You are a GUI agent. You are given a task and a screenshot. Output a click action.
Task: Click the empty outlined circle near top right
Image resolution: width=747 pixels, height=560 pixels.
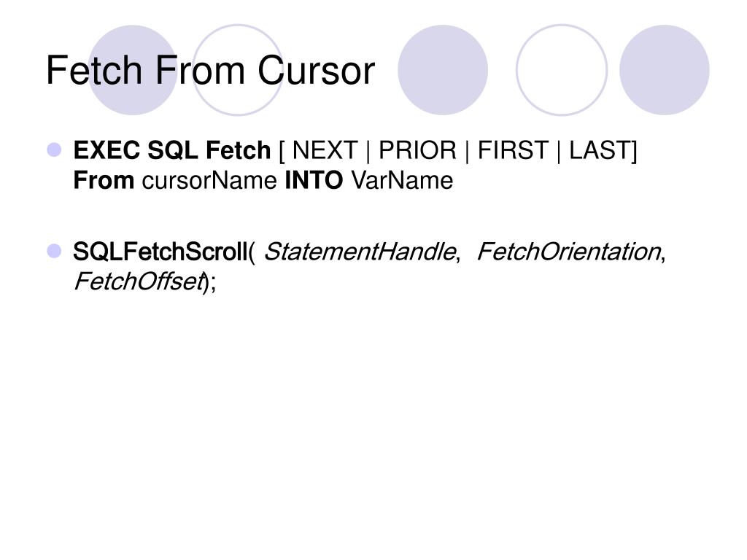tap(562, 70)
